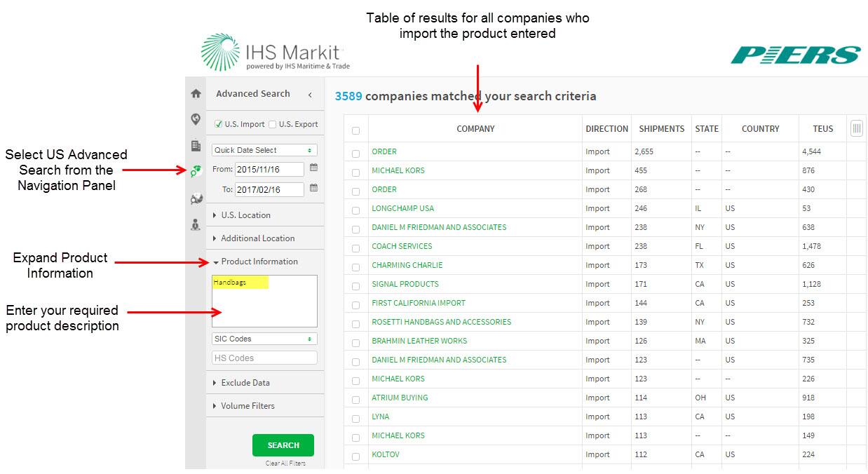
Task: Click the product description box containing Handbags
Action: pos(264,301)
